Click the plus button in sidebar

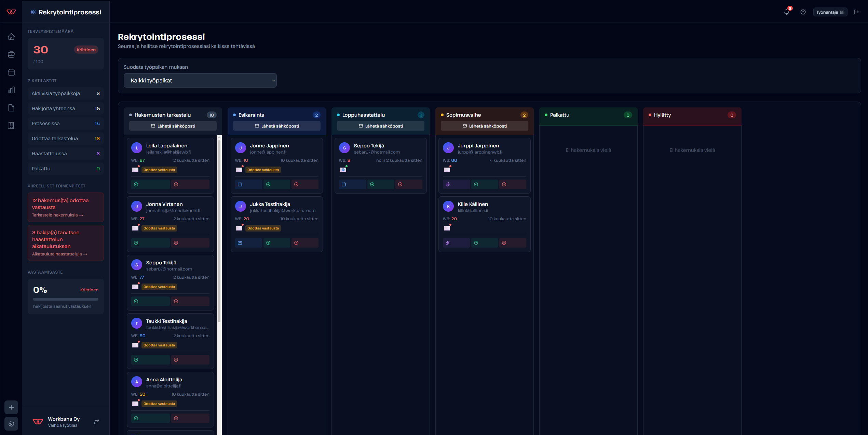click(11, 407)
